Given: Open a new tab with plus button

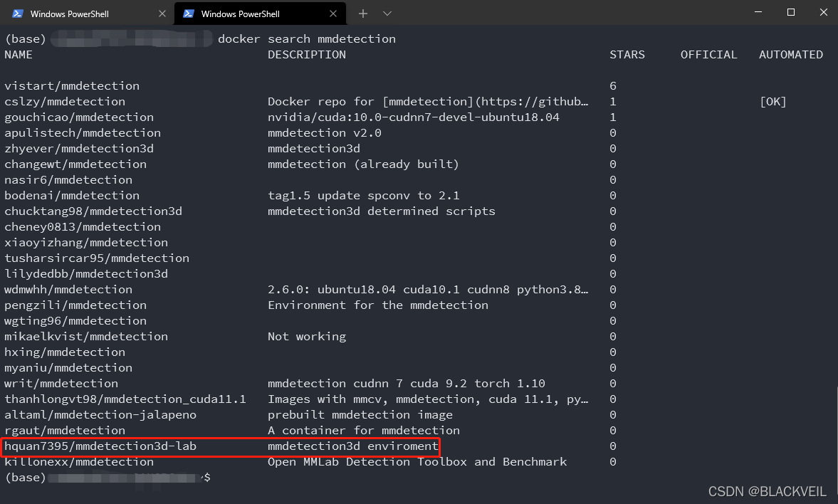Looking at the screenshot, I should 363,14.
